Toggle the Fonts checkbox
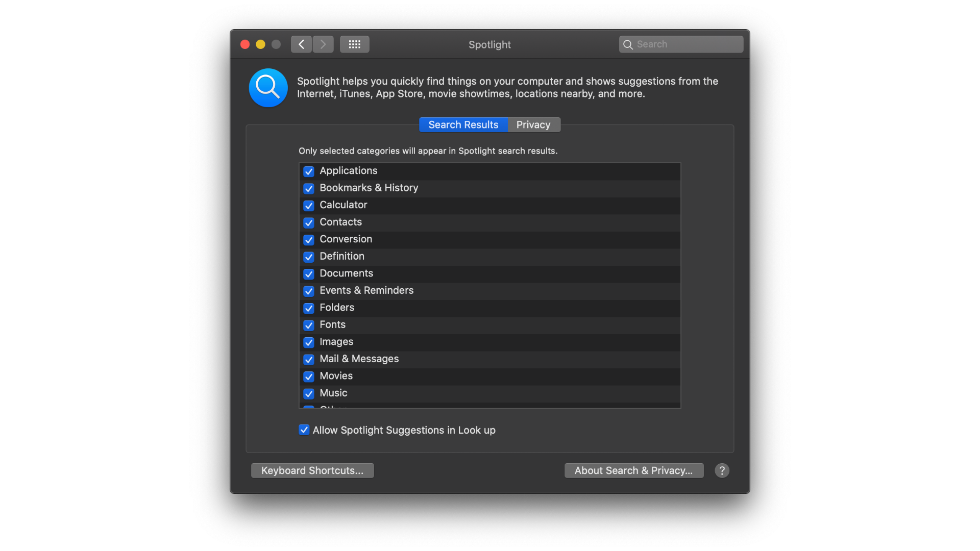 coord(308,325)
